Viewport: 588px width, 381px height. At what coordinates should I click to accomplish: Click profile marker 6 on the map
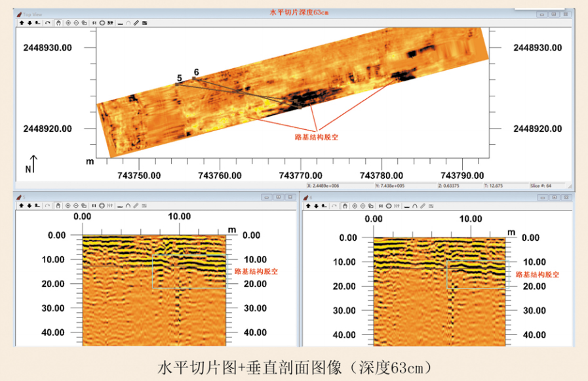pyautogui.click(x=195, y=72)
